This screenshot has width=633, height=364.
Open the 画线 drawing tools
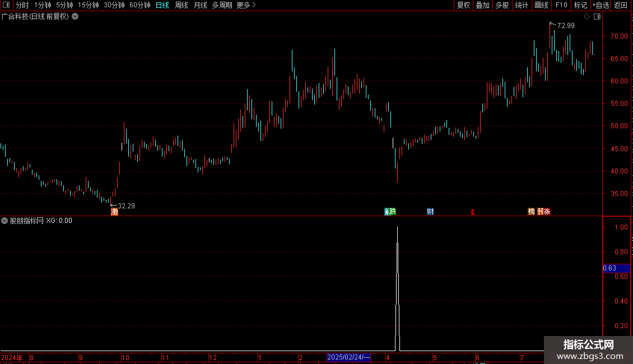(541, 5)
